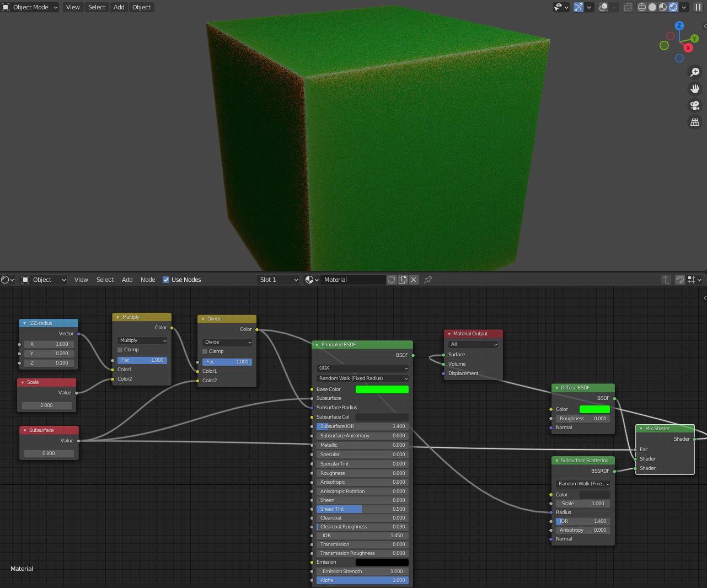
Task: Open the viewport Select menu
Action: pyautogui.click(x=97, y=7)
